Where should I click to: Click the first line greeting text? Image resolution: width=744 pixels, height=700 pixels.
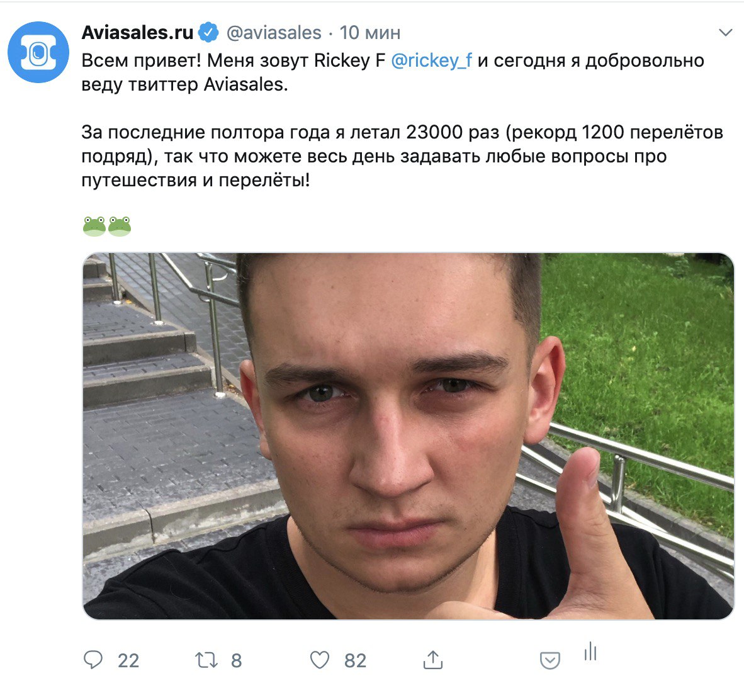point(393,72)
